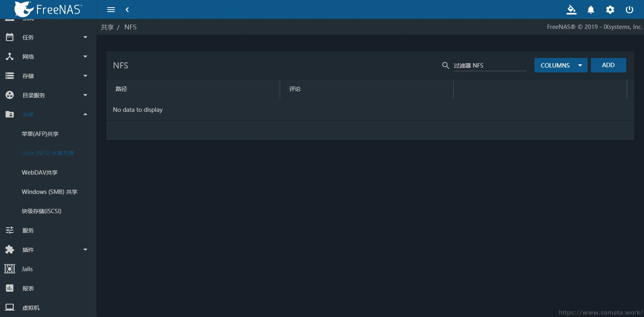Open the settings gear menu

pyautogui.click(x=610, y=10)
